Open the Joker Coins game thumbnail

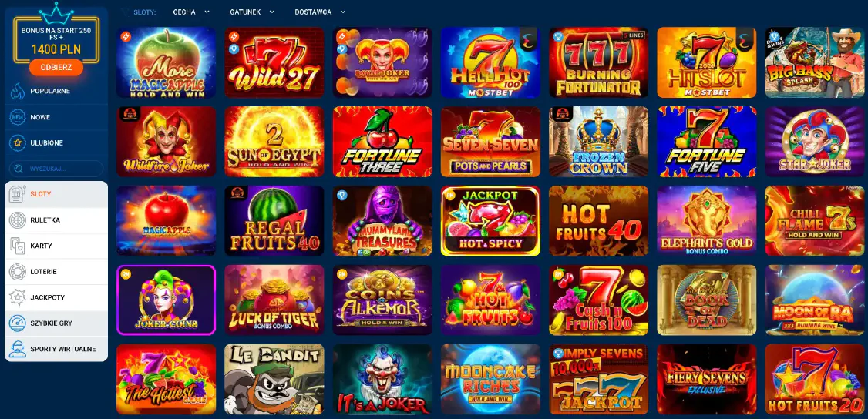(x=166, y=300)
